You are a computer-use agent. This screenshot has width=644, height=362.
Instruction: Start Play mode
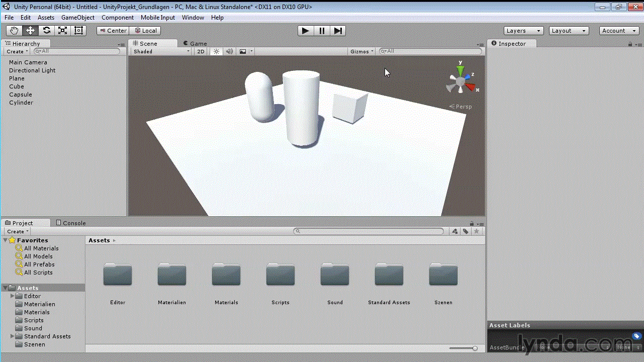(305, 31)
